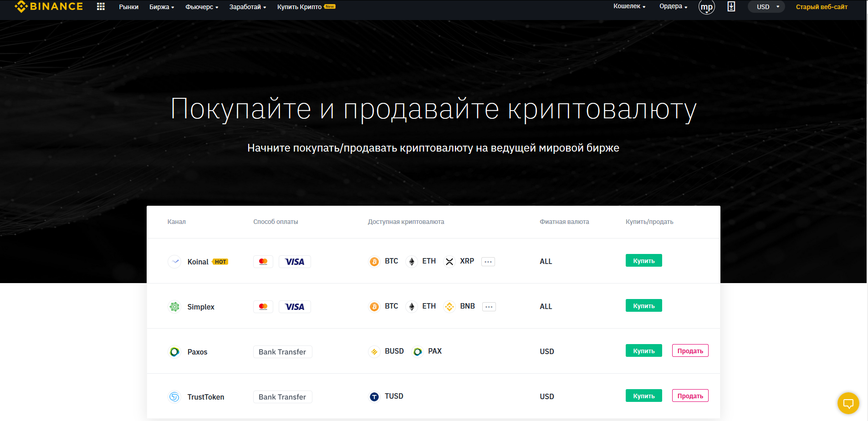Click ALL fiat value in Koinal row

pos(546,261)
